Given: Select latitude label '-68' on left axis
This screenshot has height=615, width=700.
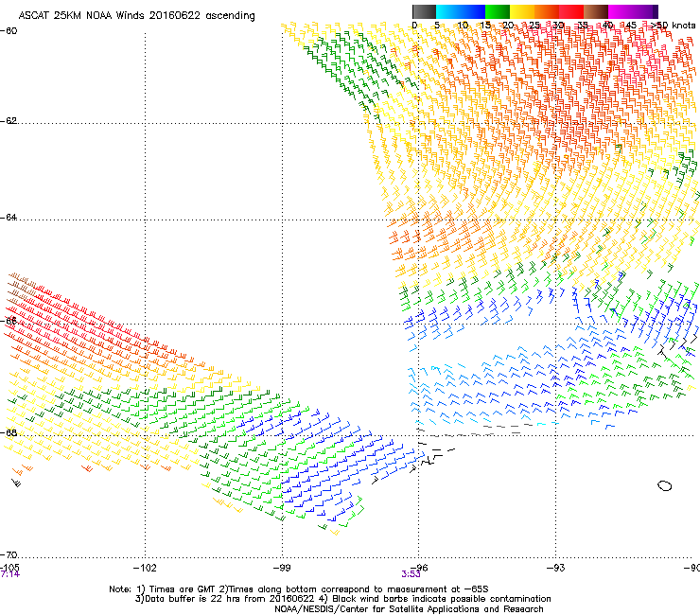Looking at the screenshot, I should 9,432.
